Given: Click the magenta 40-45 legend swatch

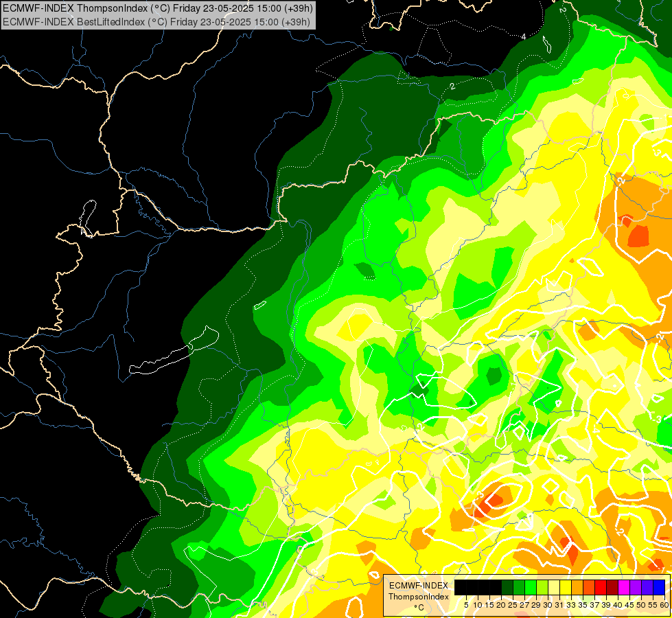Looking at the screenshot, I should pyautogui.click(x=624, y=588).
